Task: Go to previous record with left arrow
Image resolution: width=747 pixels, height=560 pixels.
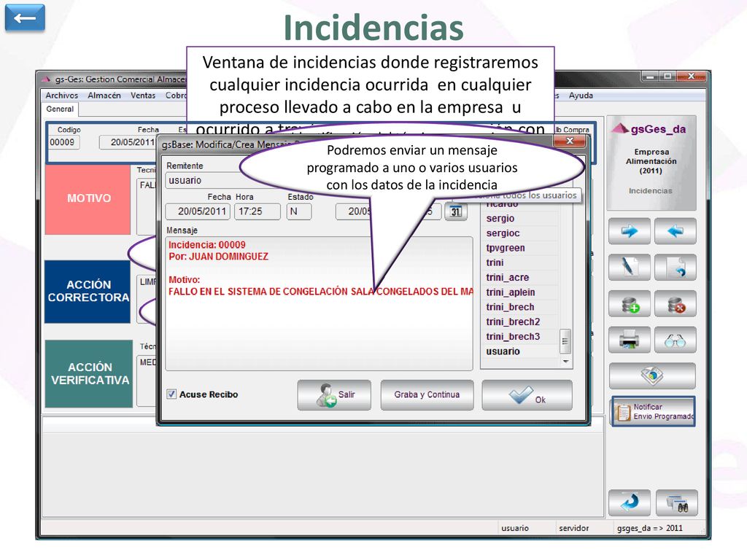Action: tap(675, 231)
